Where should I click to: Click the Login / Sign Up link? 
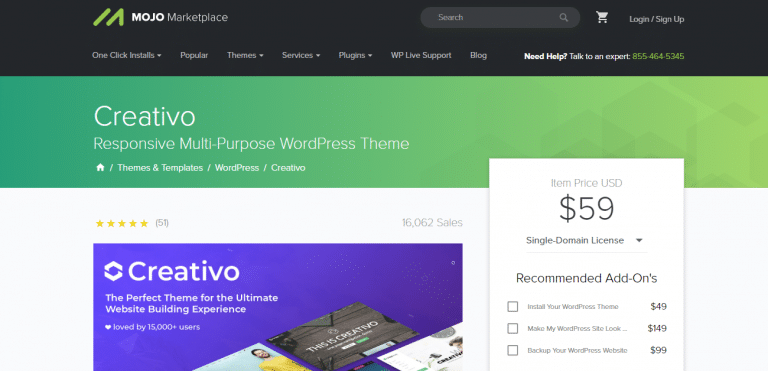click(x=657, y=19)
